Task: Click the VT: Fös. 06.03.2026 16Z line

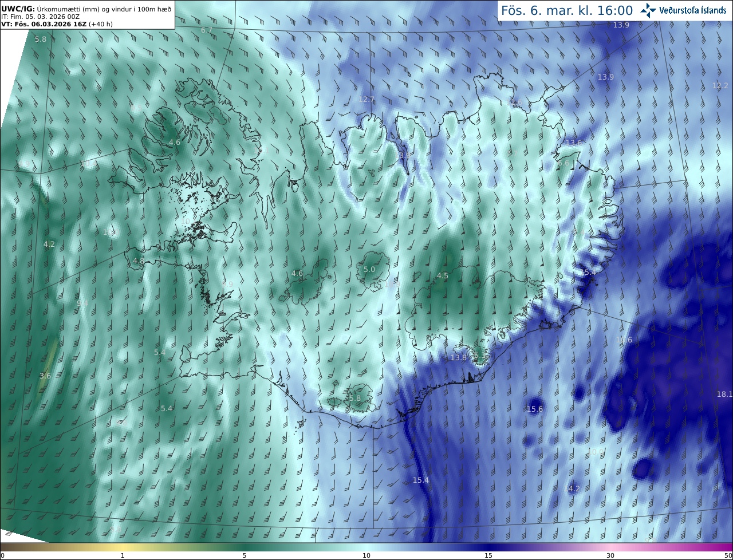Action: pos(57,24)
